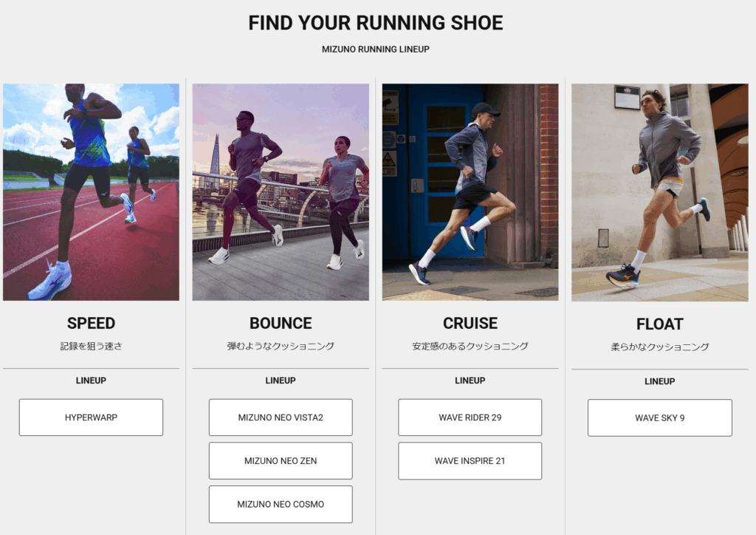This screenshot has width=756, height=535.
Task: Click the LINEUP label under CRUISE
Action: (x=470, y=381)
